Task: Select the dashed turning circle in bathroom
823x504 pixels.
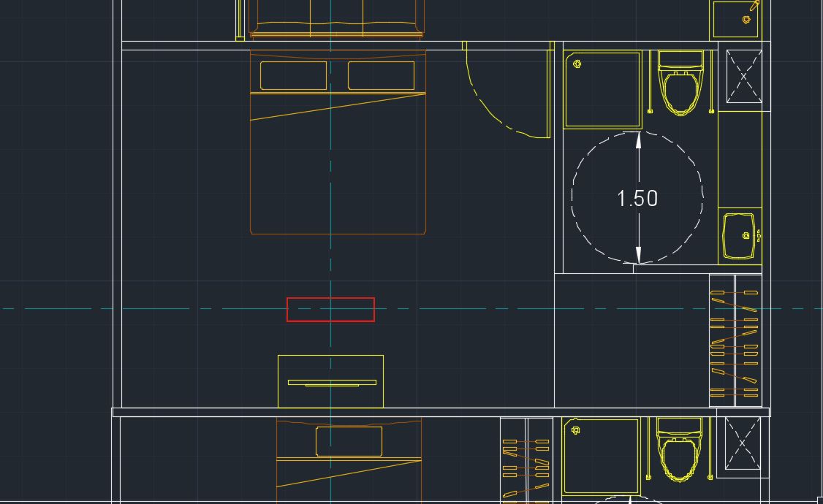Action: click(x=574, y=197)
